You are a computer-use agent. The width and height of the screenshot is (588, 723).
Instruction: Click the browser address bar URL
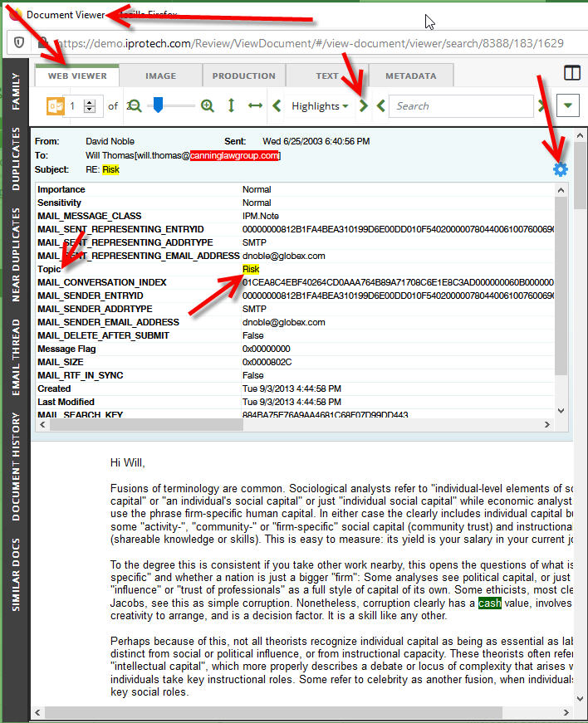point(310,43)
